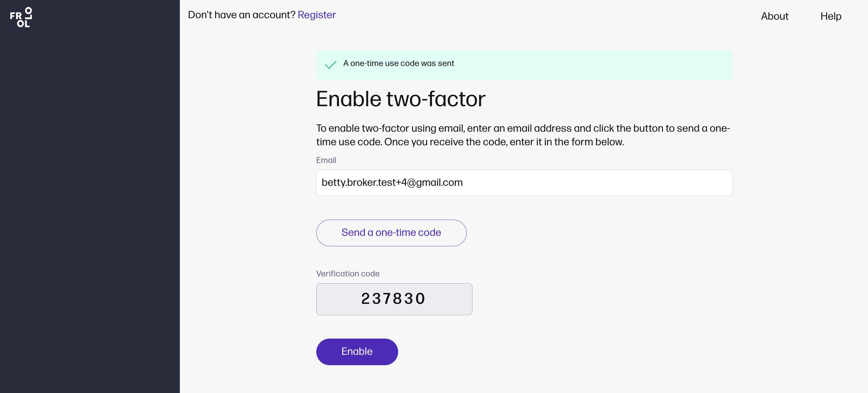This screenshot has height=393, width=868.
Task: Click the email address text betty.broker.test+4@gmail.com
Action: [392, 183]
